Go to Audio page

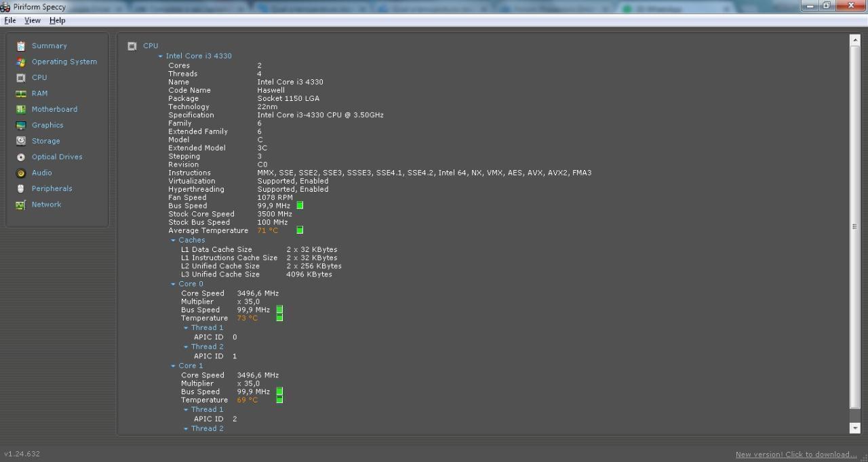pyautogui.click(x=42, y=173)
